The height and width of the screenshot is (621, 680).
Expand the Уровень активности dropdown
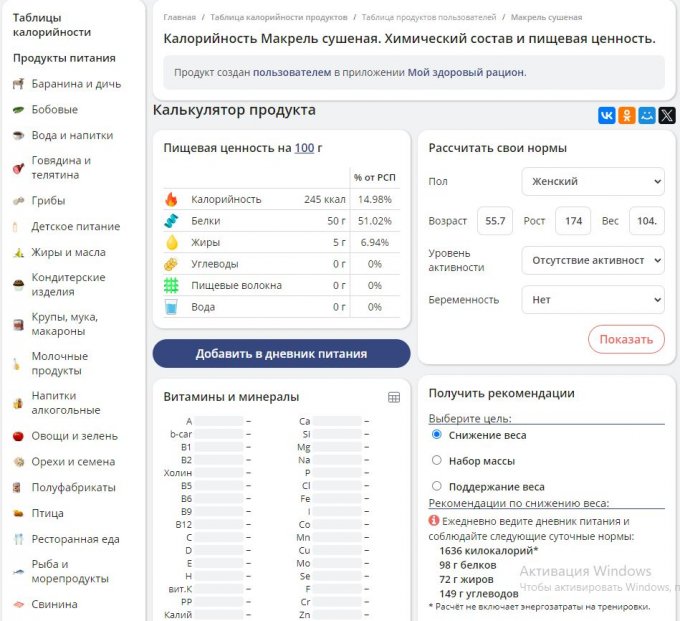(593, 260)
